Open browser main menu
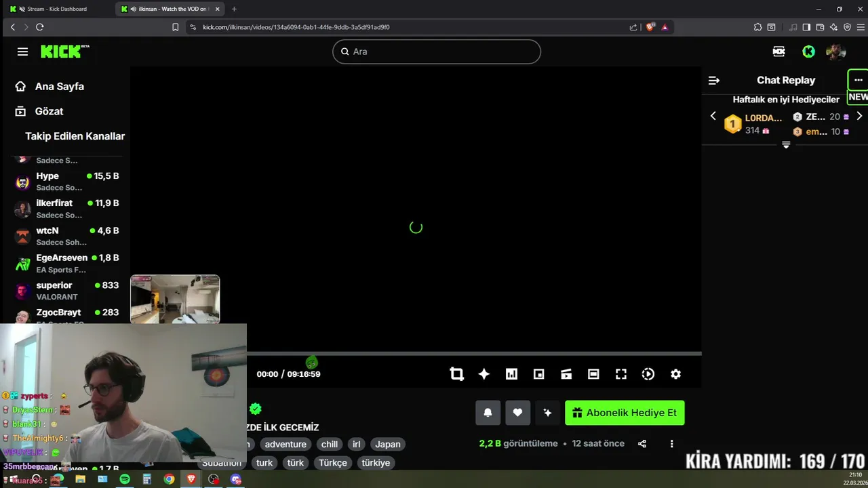The height and width of the screenshot is (488, 868). click(860, 27)
